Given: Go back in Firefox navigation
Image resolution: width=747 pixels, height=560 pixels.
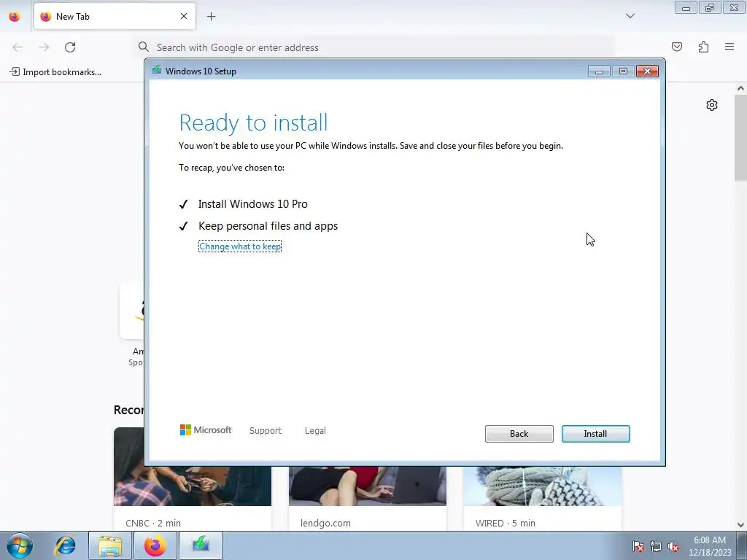Looking at the screenshot, I should [x=18, y=47].
